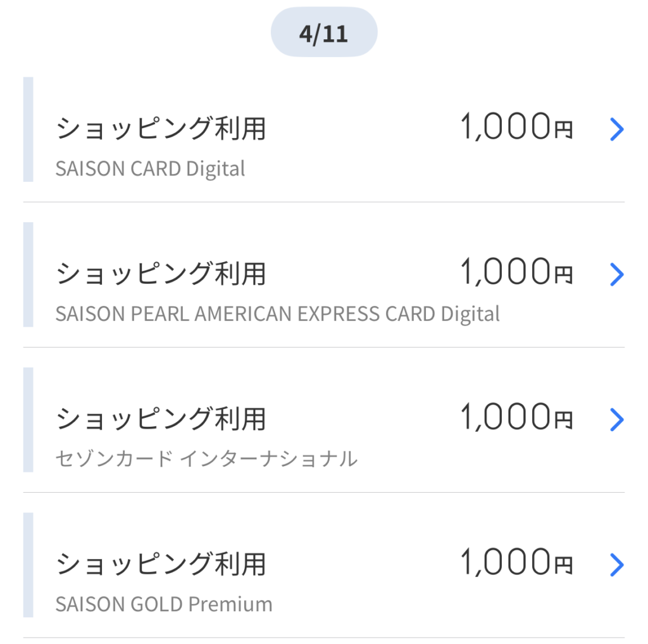
Task: Tap 1,000円 amount for セゾンカード インターナショナル
Action: pos(516,417)
